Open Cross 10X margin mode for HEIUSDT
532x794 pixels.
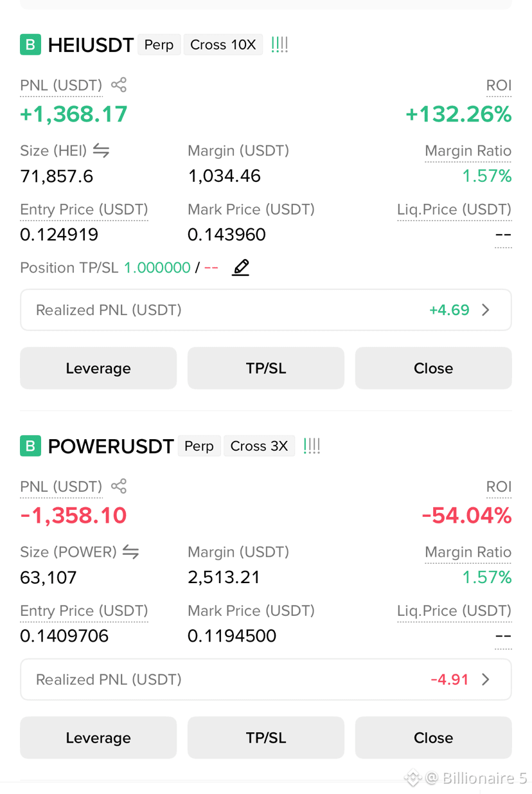point(223,45)
